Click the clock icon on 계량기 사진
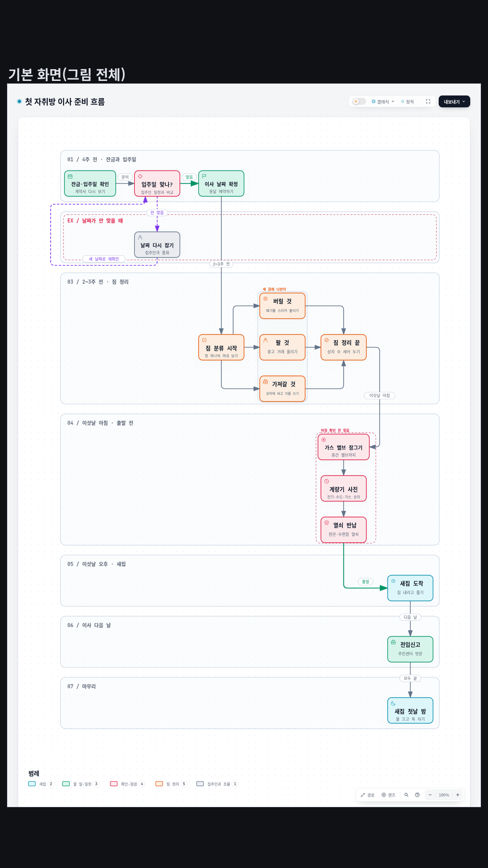 (327, 481)
